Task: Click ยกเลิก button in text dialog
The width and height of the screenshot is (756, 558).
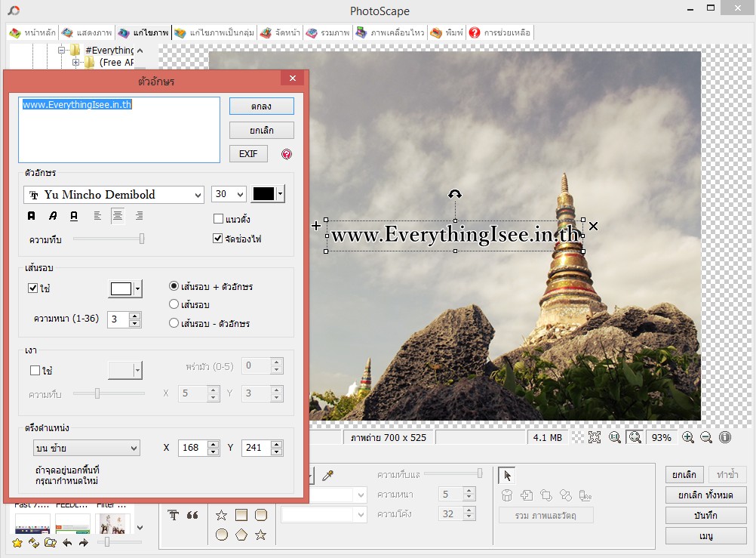Action: click(261, 131)
